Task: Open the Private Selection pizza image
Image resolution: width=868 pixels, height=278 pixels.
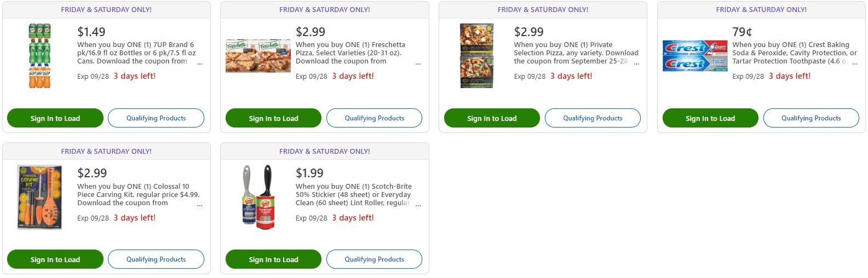Action: coord(476,56)
